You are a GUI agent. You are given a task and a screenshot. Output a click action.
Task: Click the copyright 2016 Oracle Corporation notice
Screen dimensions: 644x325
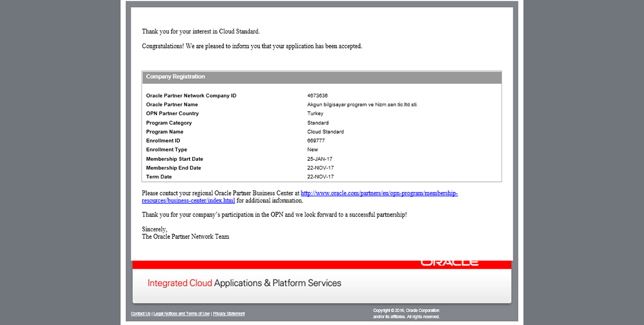click(406, 313)
